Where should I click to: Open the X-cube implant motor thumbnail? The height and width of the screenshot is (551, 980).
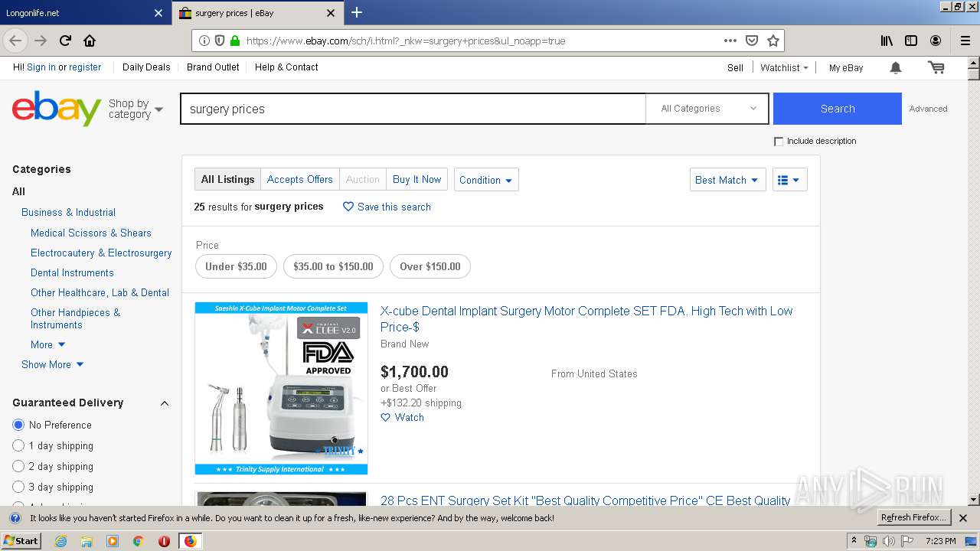point(281,388)
